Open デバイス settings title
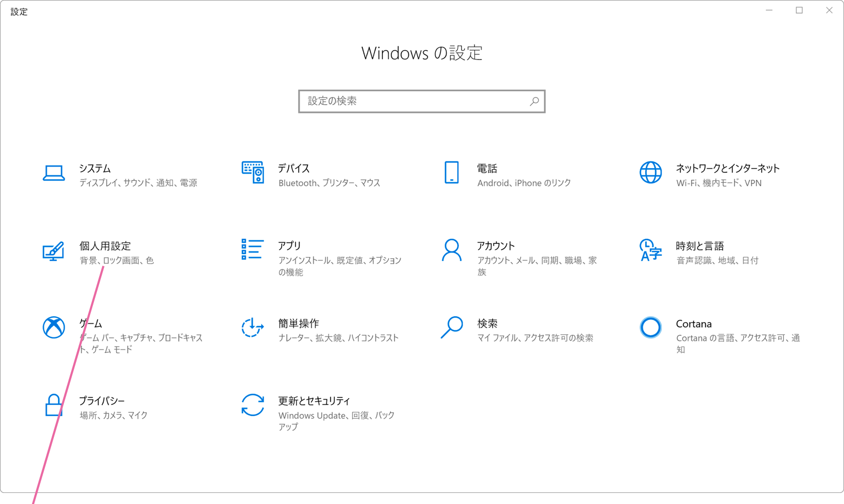Image resolution: width=844 pixels, height=504 pixels. point(294,169)
